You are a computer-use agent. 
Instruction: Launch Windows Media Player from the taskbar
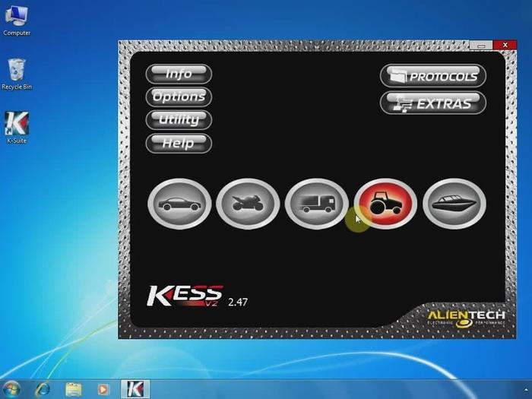point(103,389)
